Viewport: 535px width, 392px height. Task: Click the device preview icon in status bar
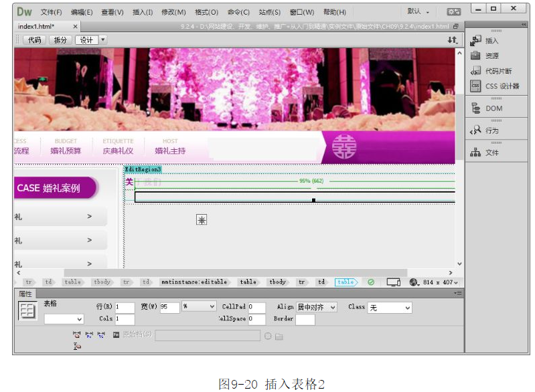coord(393,282)
